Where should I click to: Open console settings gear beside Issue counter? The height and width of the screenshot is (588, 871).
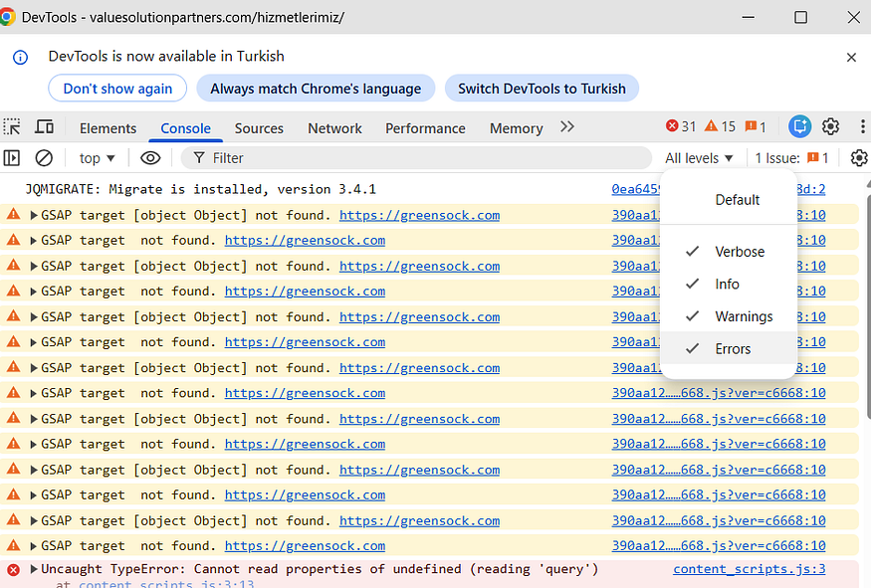coord(859,158)
